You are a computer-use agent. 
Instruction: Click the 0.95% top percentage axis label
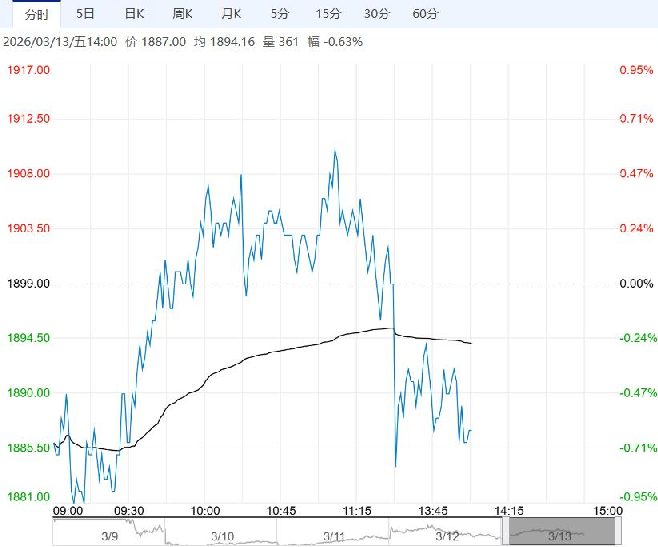tap(636, 70)
